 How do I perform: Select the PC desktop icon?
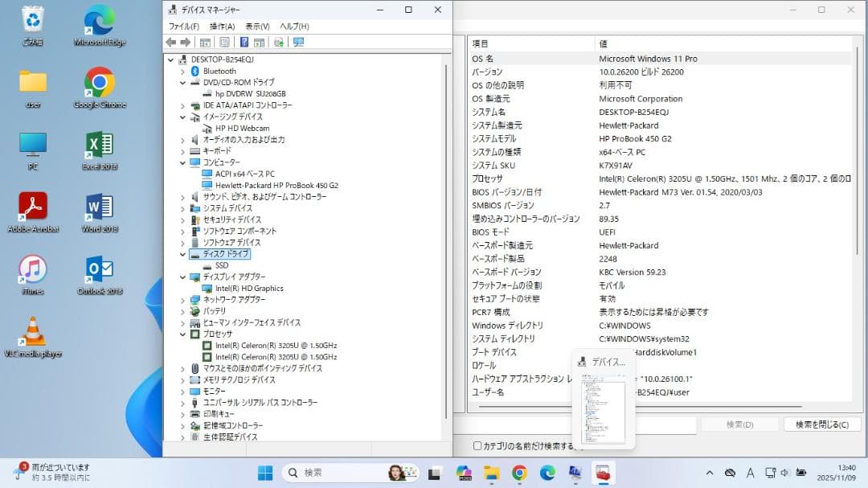point(33,150)
